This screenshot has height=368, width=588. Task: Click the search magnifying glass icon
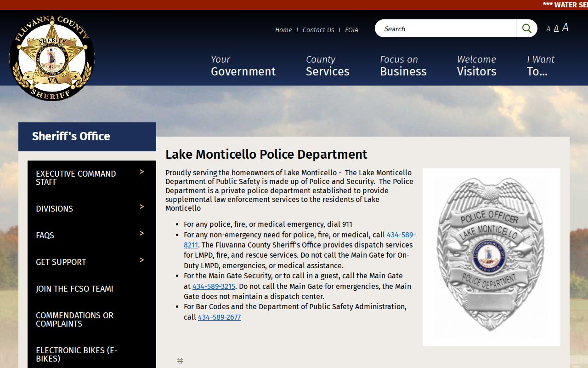pos(526,29)
